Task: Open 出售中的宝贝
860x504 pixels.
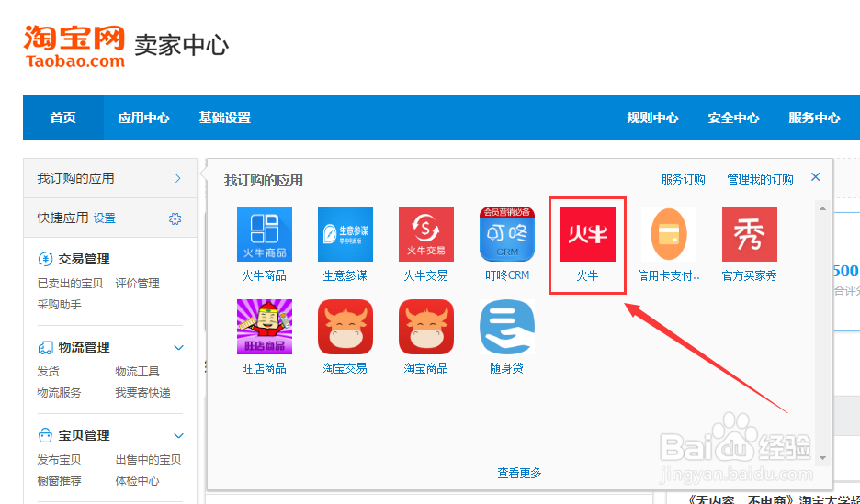Action: [148, 460]
